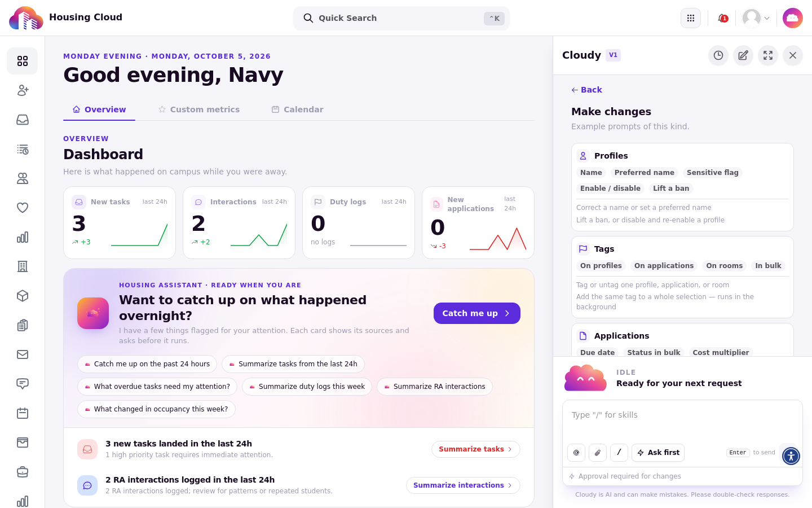Select 'Summarize RA interactions' prompt
Image resolution: width=812 pixels, height=508 pixels.
pos(435,387)
